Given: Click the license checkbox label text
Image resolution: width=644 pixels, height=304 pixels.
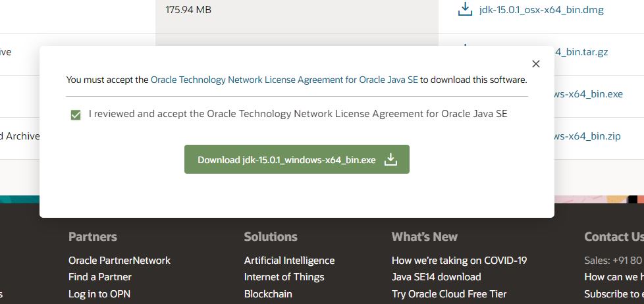Looking at the screenshot, I should pyautogui.click(x=298, y=114).
